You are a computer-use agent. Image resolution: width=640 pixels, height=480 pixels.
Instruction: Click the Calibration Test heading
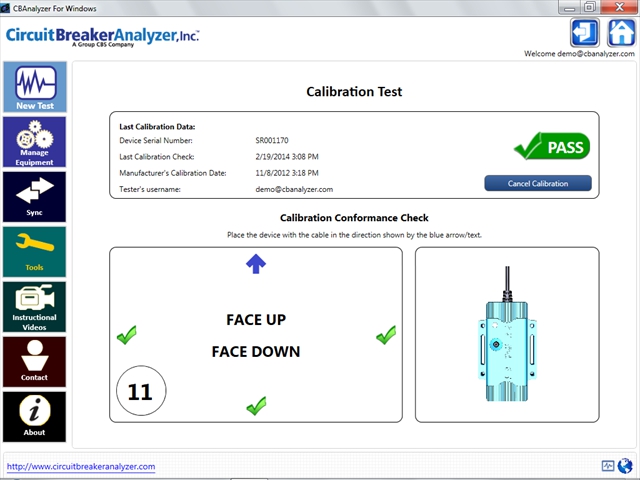pos(354,91)
